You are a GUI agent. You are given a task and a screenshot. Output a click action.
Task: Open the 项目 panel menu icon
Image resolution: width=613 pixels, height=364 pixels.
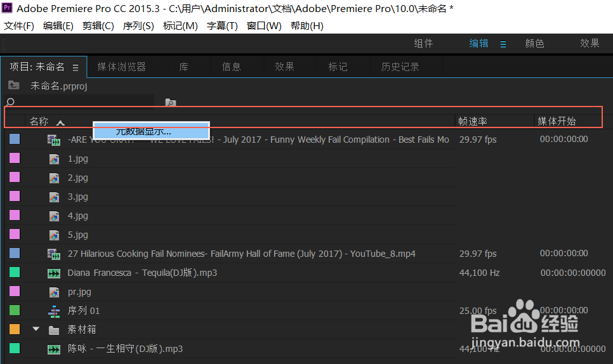click(76, 68)
